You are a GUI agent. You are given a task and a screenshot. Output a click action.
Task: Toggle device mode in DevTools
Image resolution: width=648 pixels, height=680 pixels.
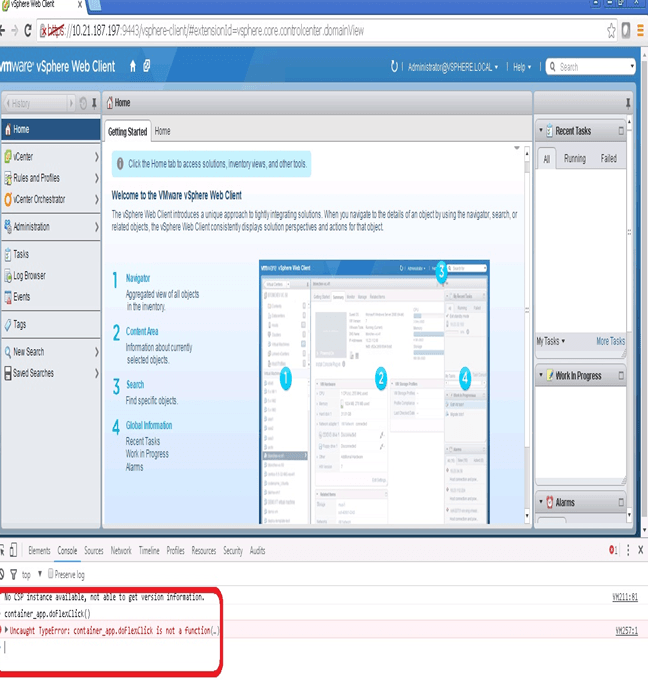(x=13, y=550)
